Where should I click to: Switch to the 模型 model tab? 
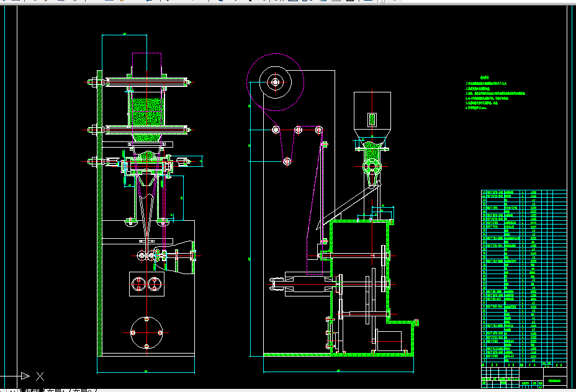pos(32,390)
